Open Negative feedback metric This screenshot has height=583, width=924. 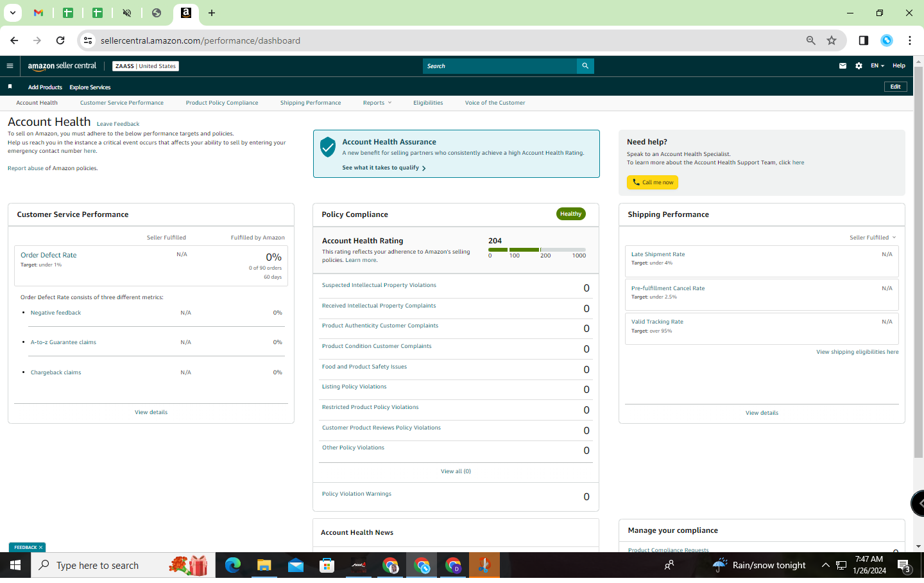pyautogui.click(x=56, y=313)
